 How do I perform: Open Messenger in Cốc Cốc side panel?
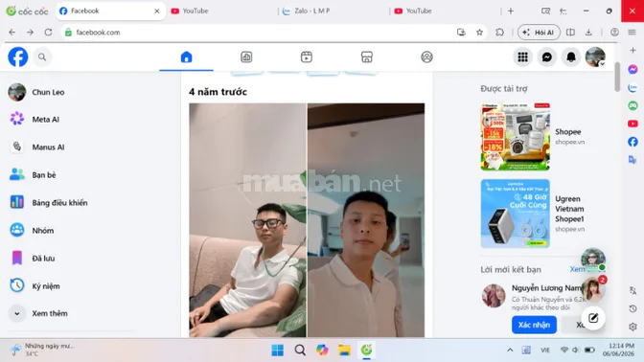point(632,69)
